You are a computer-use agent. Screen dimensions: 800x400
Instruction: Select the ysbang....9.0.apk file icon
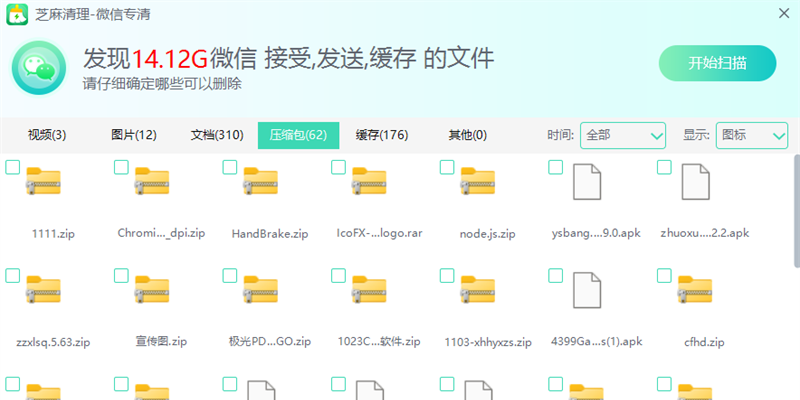pyautogui.click(x=587, y=181)
